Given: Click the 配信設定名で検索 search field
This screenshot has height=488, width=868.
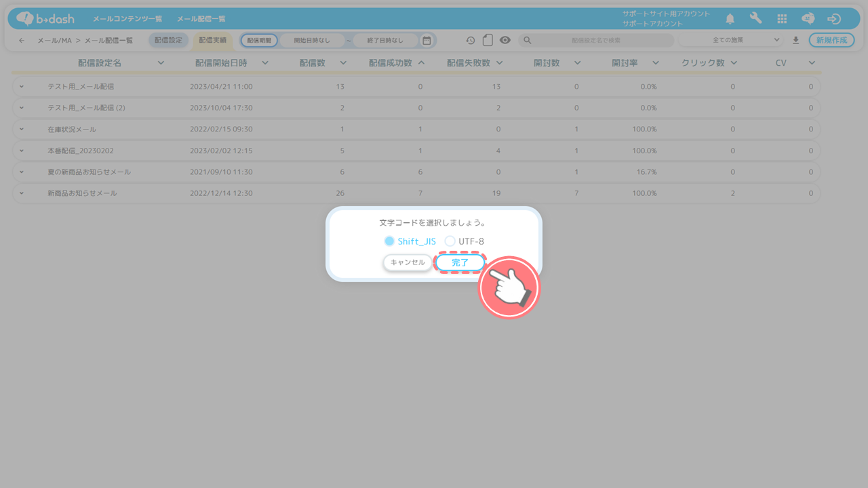Looking at the screenshot, I should pos(597,41).
